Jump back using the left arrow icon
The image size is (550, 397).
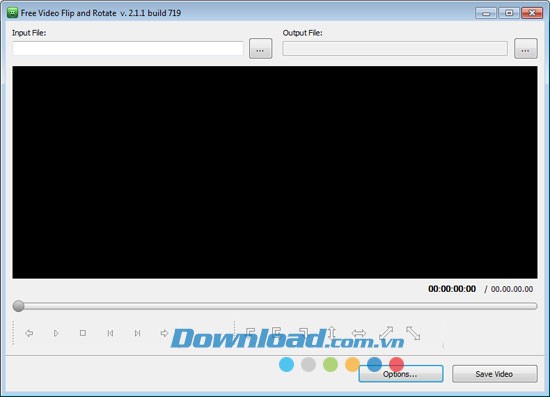(x=29, y=333)
